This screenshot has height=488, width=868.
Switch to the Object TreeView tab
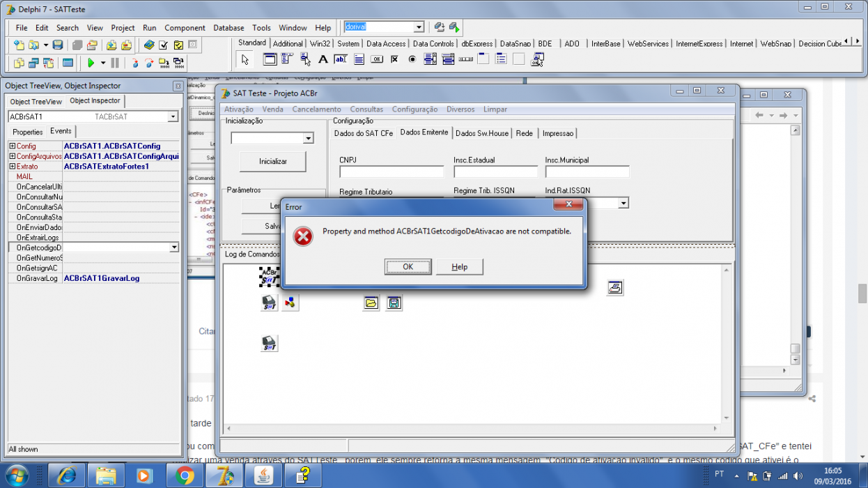click(x=36, y=102)
